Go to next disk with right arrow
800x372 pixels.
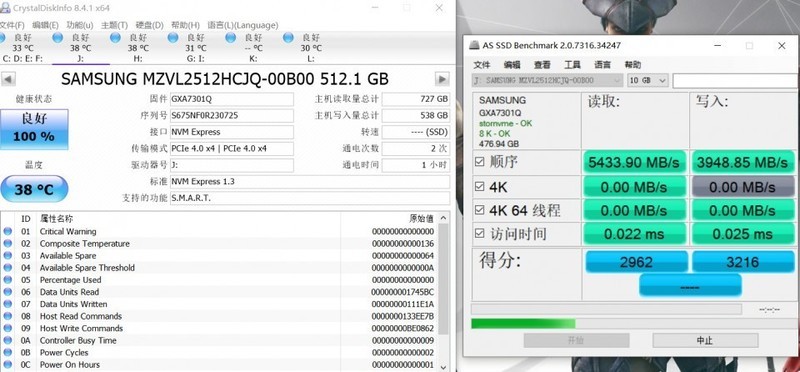[442, 79]
